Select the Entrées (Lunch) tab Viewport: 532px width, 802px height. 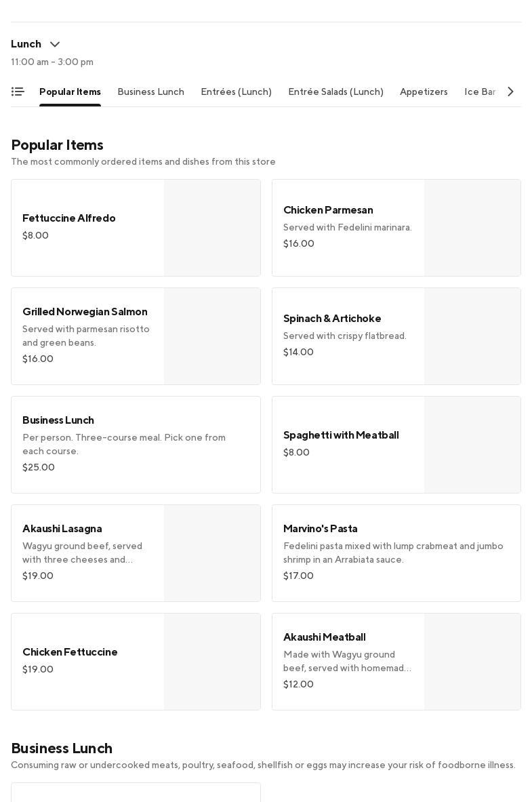point(236,92)
